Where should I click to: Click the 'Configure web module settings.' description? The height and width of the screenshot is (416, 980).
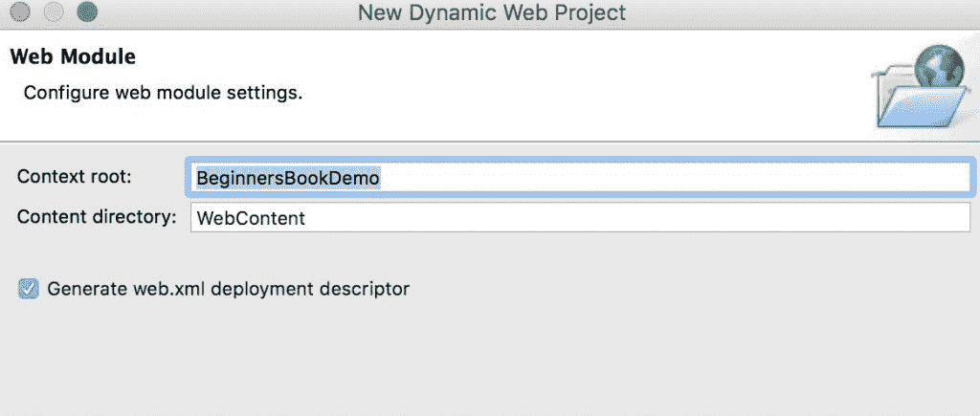(x=163, y=93)
